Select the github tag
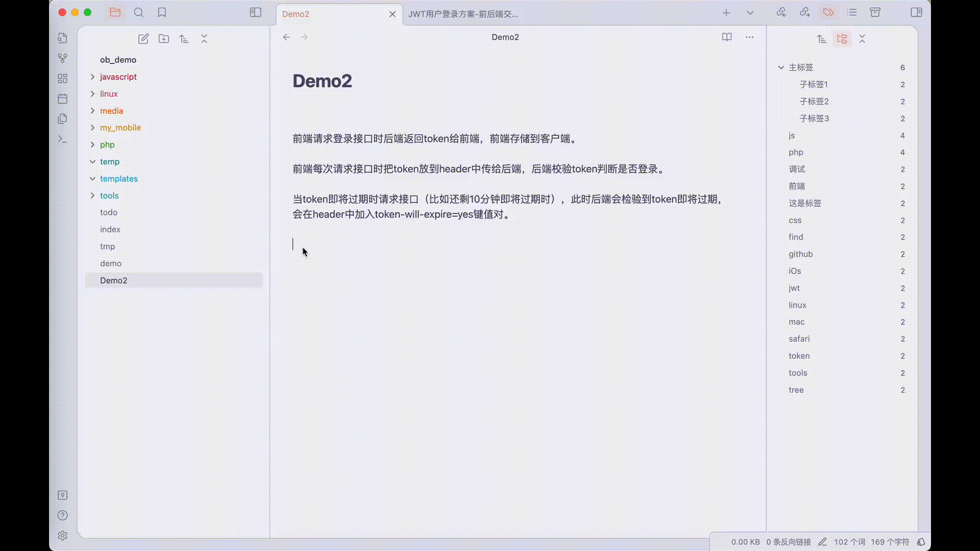 coord(800,254)
